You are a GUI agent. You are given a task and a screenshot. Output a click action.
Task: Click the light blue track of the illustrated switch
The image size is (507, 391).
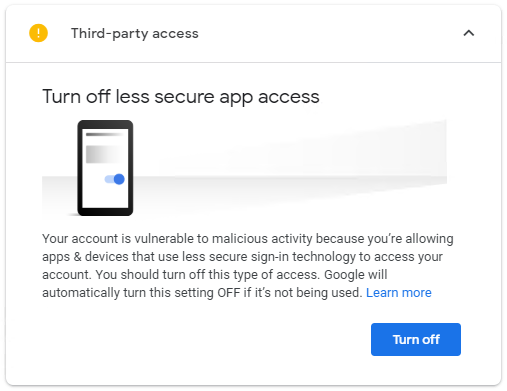[109, 179]
